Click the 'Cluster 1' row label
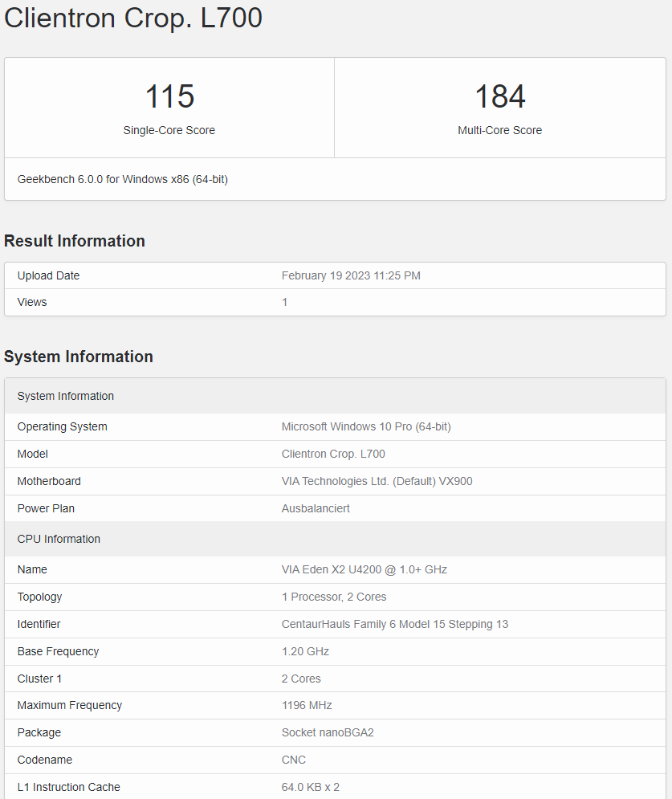The width and height of the screenshot is (672, 799). [x=39, y=679]
